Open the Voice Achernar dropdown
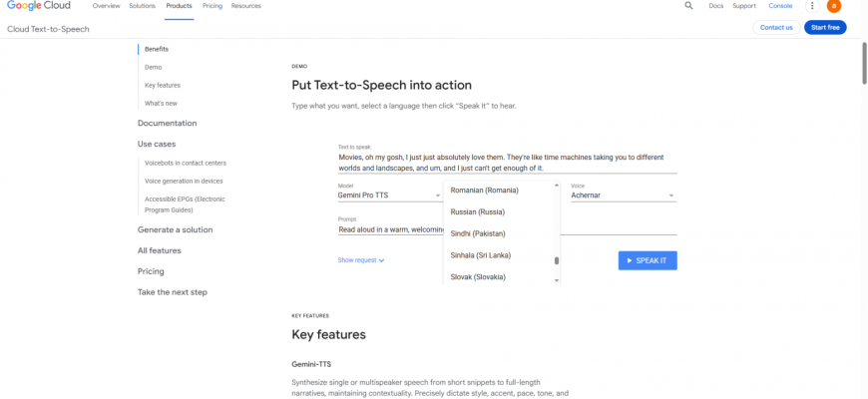The width and height of the screenshot is (868, 399). (623, 196)
